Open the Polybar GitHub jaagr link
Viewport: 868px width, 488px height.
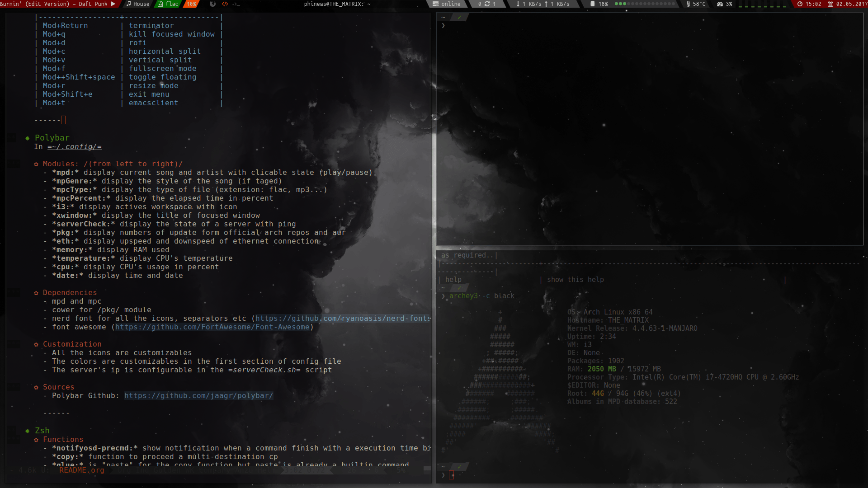[x=198, y=396]
